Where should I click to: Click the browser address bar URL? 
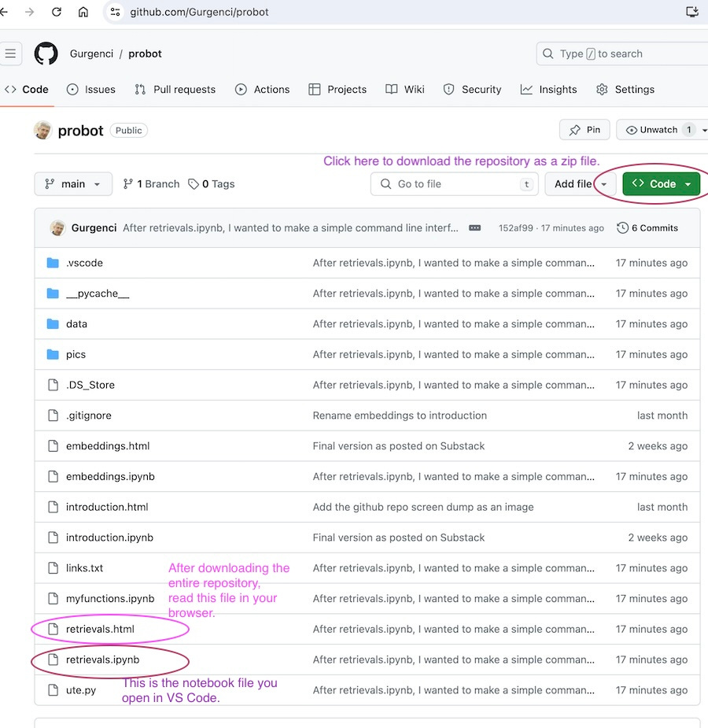click(x=200, y=12)
